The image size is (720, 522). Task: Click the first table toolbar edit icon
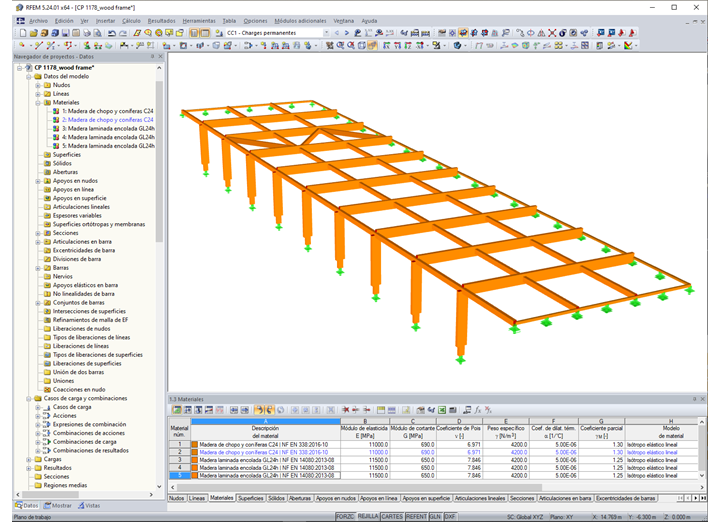(176, 410)
